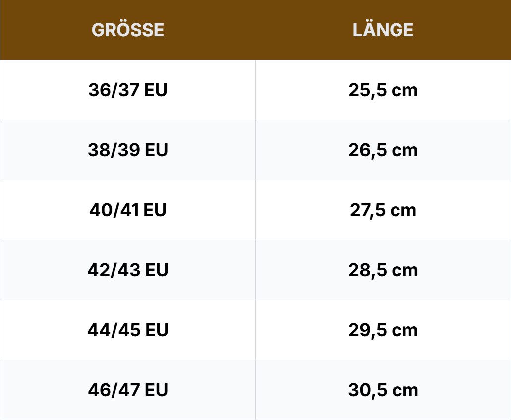Screen dimensions: 511x420
Task: Click the "EU" text after 40/41
Action: click(x=155, y=210)
